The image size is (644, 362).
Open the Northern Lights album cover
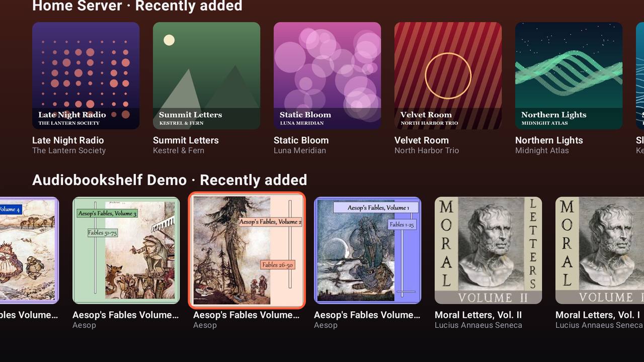click(x=569, y=75)
